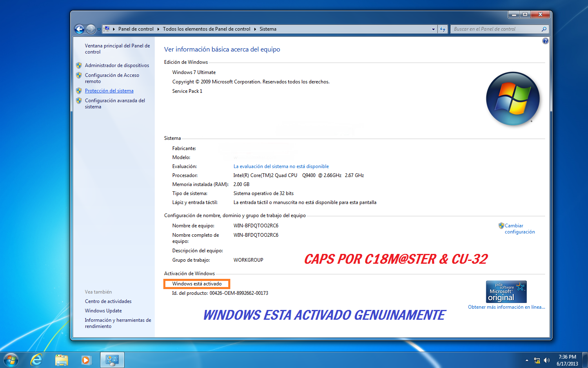Open 'Obtener más información en línea...' link
Viewport: 588px width, 368px height.
pos(506,307)
